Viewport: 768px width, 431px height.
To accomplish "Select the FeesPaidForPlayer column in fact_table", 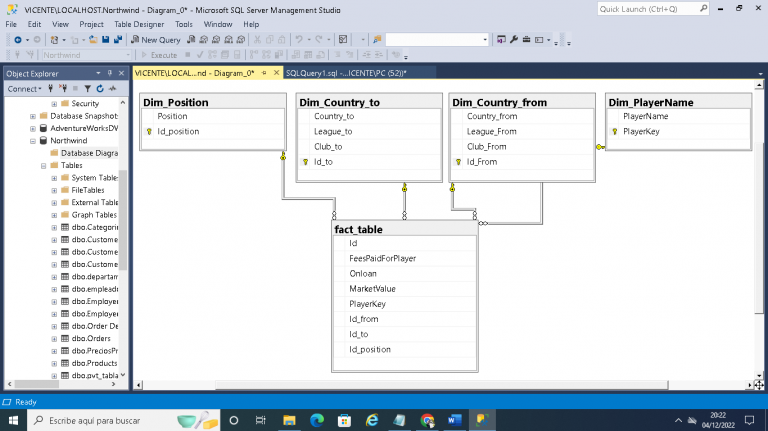I will point(382,258).
